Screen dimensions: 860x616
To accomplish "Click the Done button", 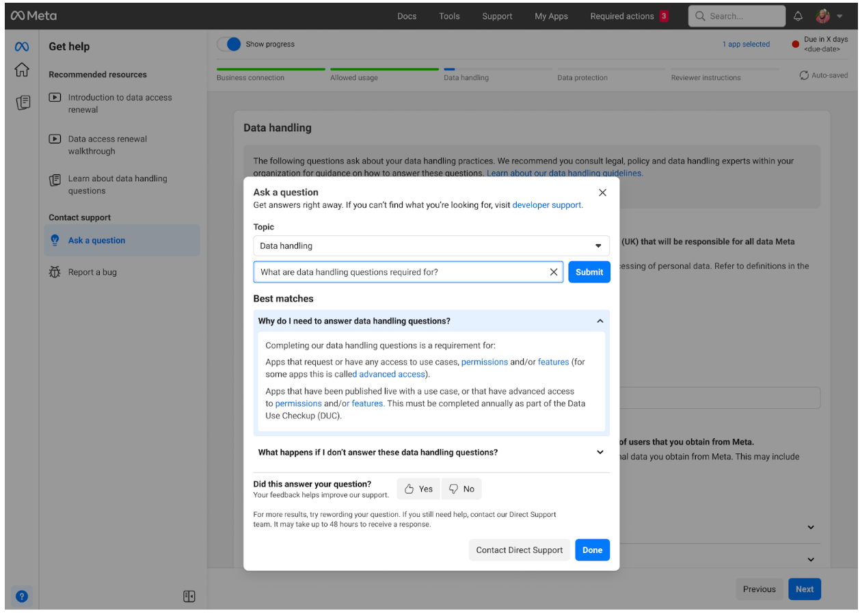I will pos(593,550).
